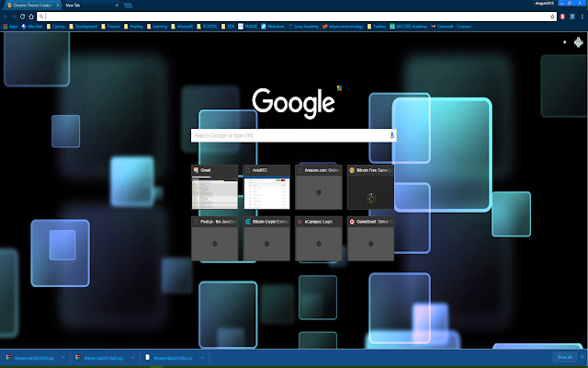Expand options arrow for downloaded crx file
Viewport: 588px width, 368px height.
coord(202,358)
